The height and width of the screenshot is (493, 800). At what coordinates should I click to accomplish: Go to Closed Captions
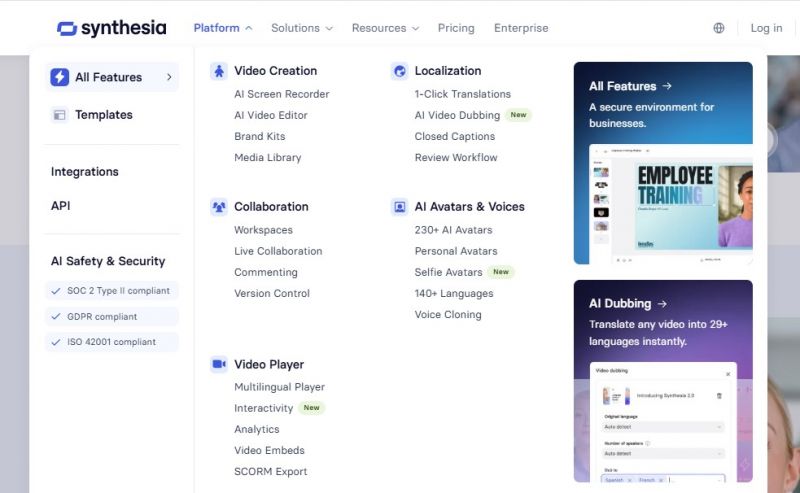tap(455, 136)
